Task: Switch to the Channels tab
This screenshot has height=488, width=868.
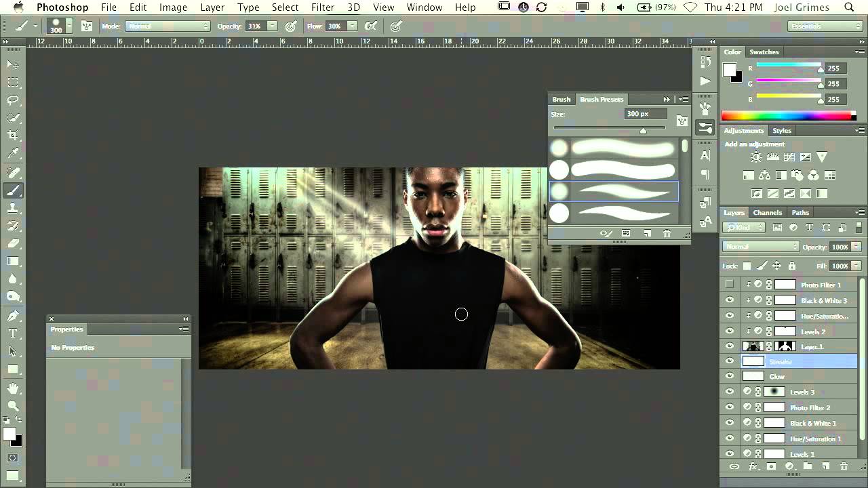Action: [x=768, y=212]
